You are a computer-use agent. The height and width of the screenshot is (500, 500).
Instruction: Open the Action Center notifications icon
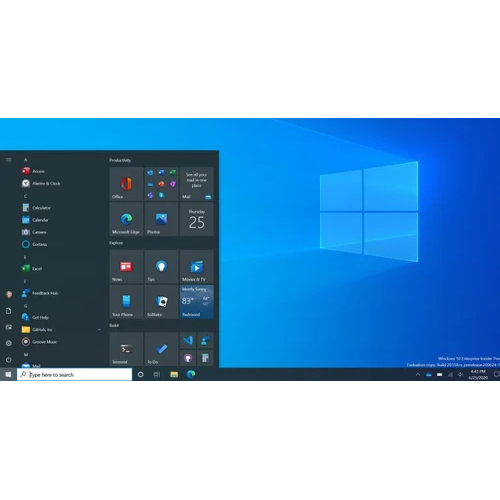[496, 374]
